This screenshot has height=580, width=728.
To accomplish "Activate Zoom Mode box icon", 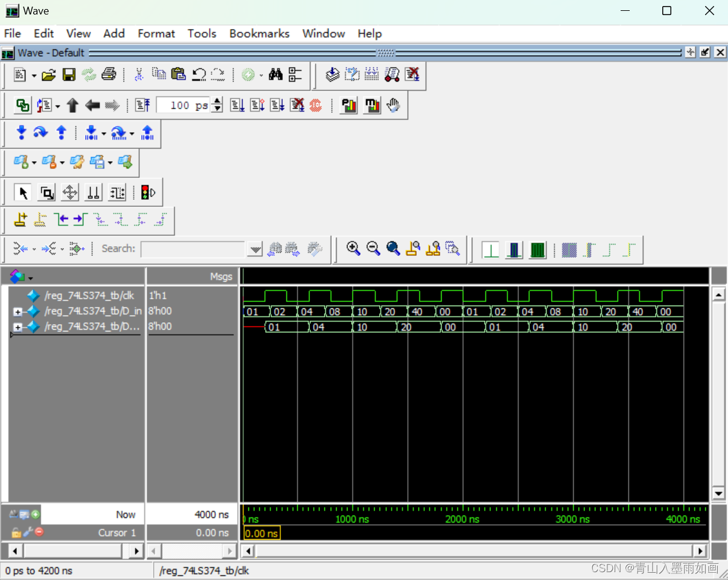I will point(46,193).
